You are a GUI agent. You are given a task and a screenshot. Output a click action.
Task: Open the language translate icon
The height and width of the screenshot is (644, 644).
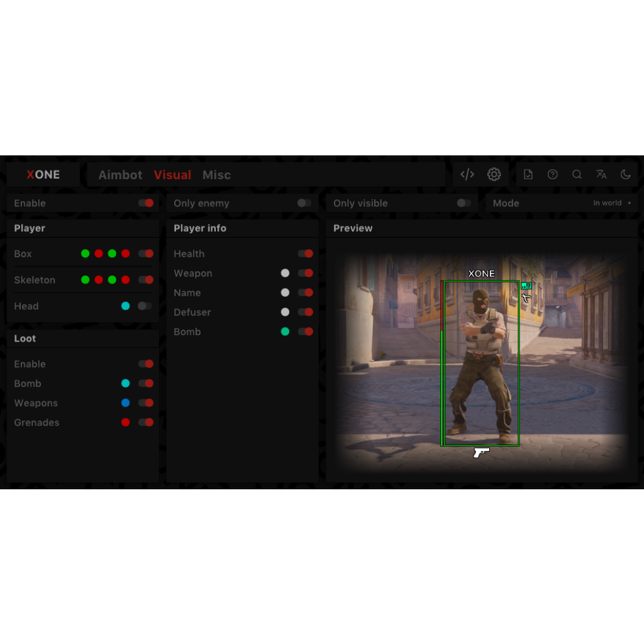(x=601, y=175)
